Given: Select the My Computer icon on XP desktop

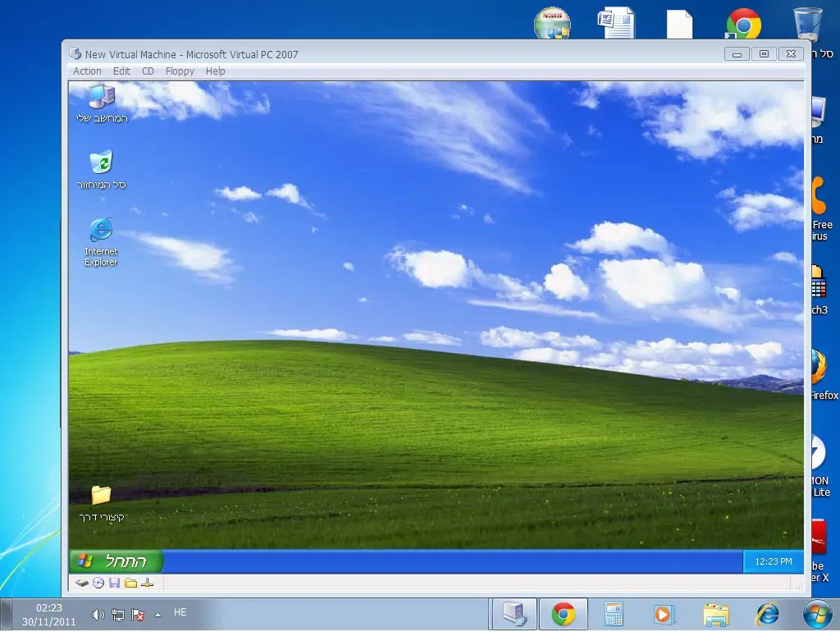Looking at the screenshot, I should tap(101, 97).
